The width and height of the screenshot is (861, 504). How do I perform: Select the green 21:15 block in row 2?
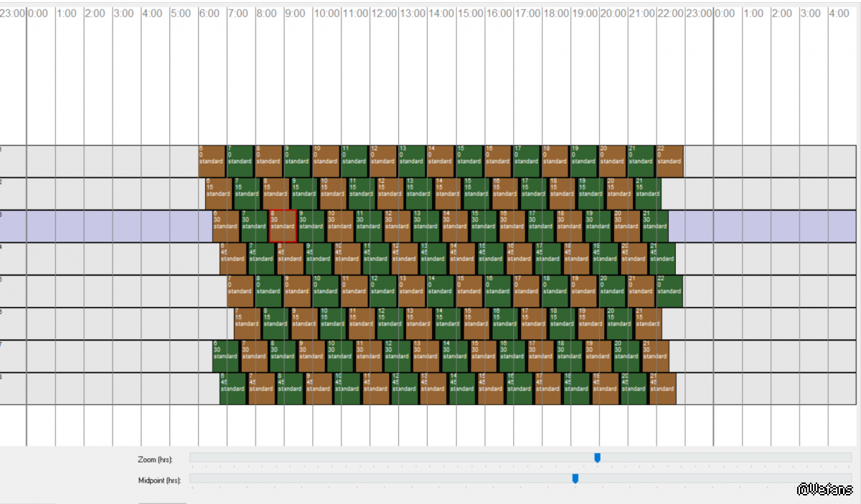pos(648,194)
